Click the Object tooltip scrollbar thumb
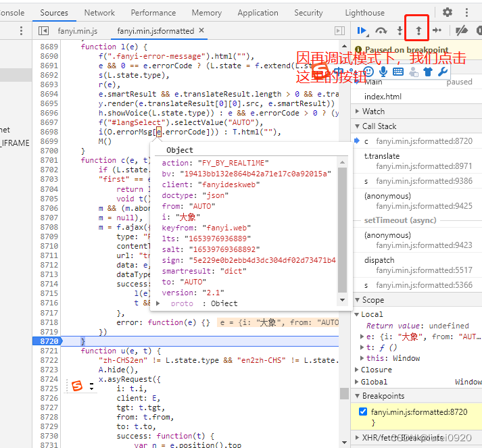 [342, 230]
